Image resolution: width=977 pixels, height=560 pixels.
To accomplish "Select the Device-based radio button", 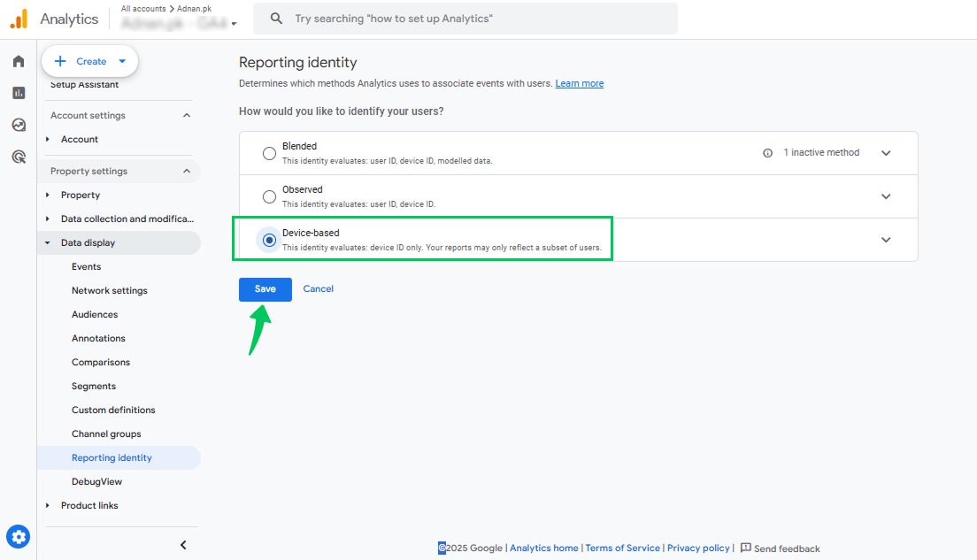I will coord(269,240).
